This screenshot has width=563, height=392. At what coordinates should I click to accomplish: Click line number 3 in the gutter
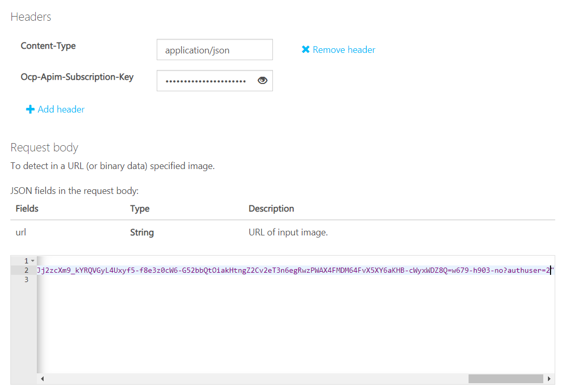click(26, 280)
